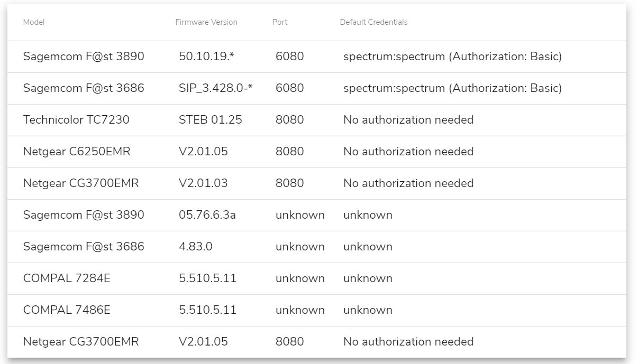Click firmware version 05.76.6.3a
Screen dimensions: 638x364
pyautogui.click(x=207, y=215)
